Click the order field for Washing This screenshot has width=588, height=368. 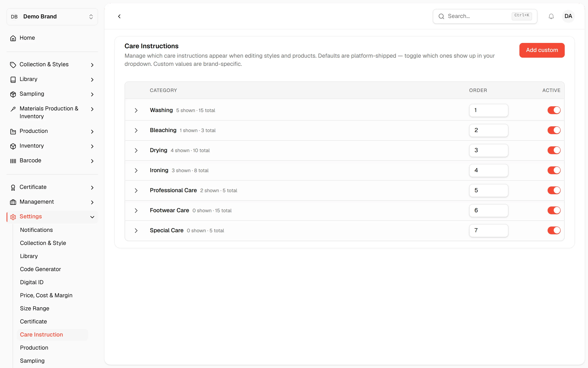[488, 110]
